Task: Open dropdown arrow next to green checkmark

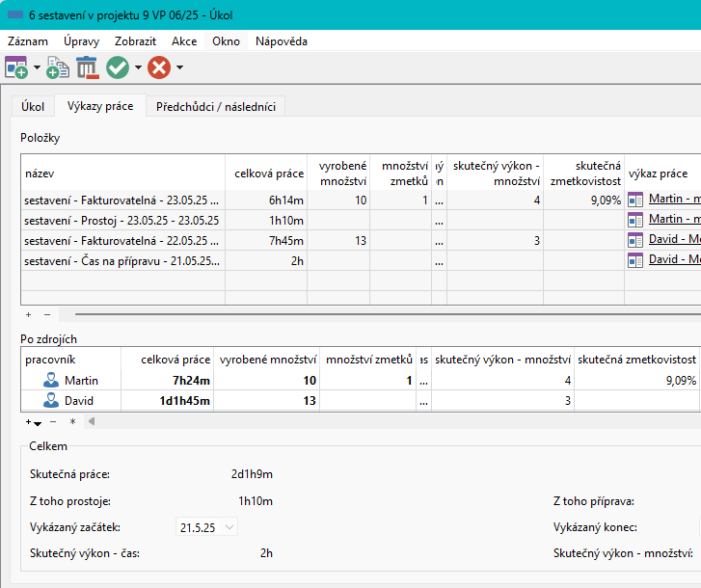Action: (x=138, y=67)
